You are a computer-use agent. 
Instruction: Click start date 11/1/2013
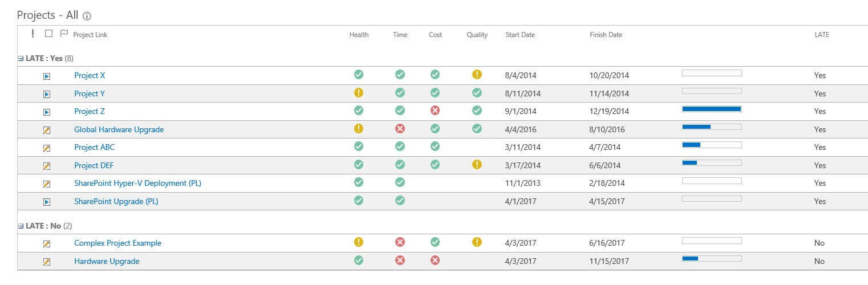click(x=523, y=183)
